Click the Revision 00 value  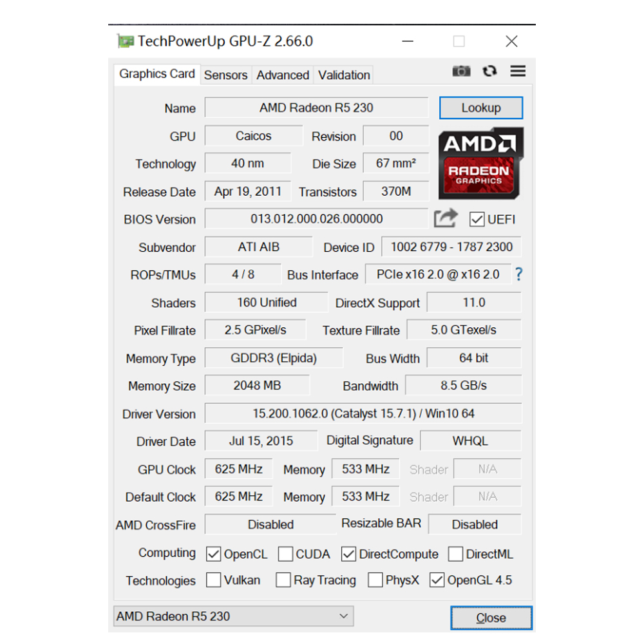[x=396, y=136]
